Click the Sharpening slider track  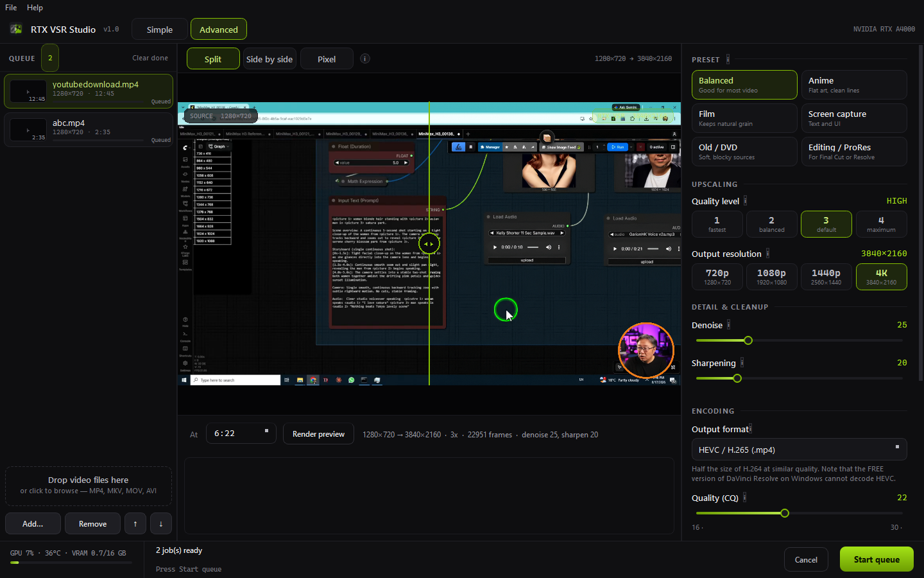click(x=799, y=378)
